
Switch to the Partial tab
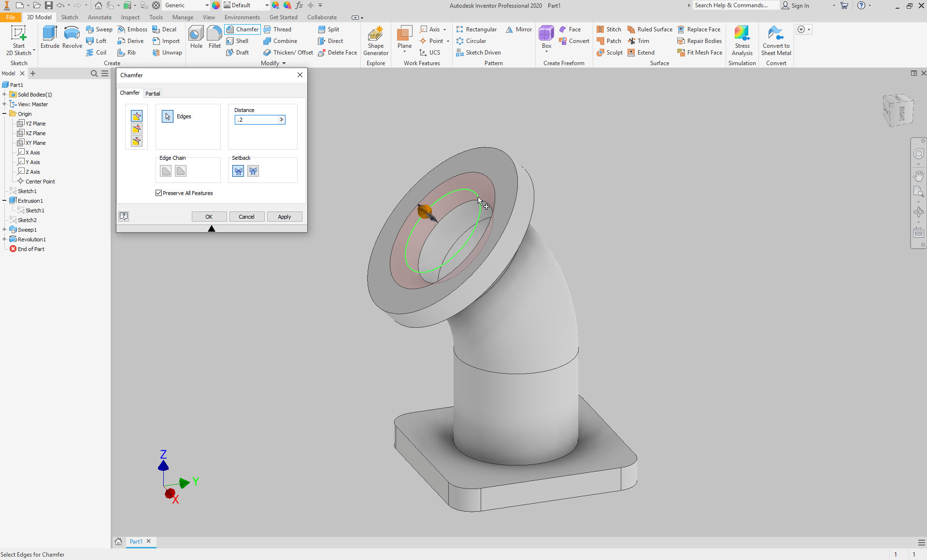pos(153,94)
